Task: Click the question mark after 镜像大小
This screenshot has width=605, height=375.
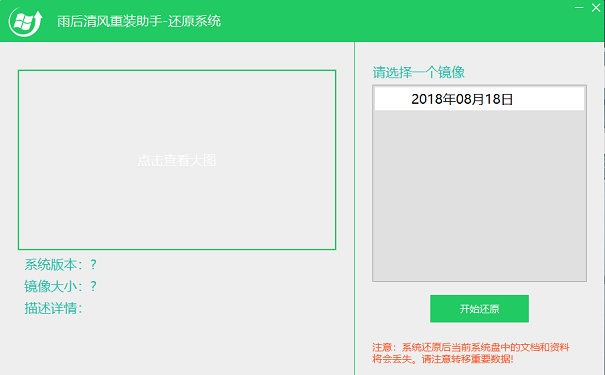Action: point(93,286)
